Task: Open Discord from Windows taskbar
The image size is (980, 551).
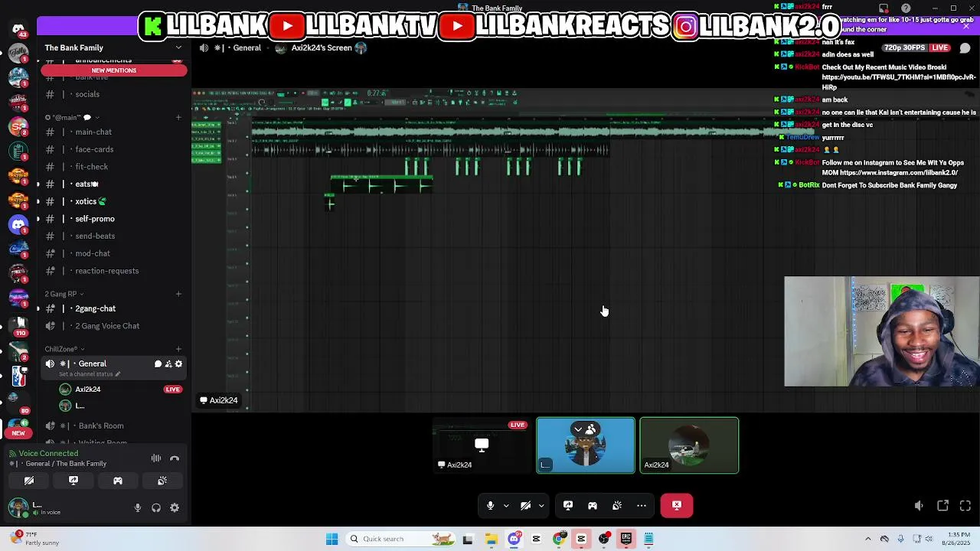Action: click(x=514, y=539)
